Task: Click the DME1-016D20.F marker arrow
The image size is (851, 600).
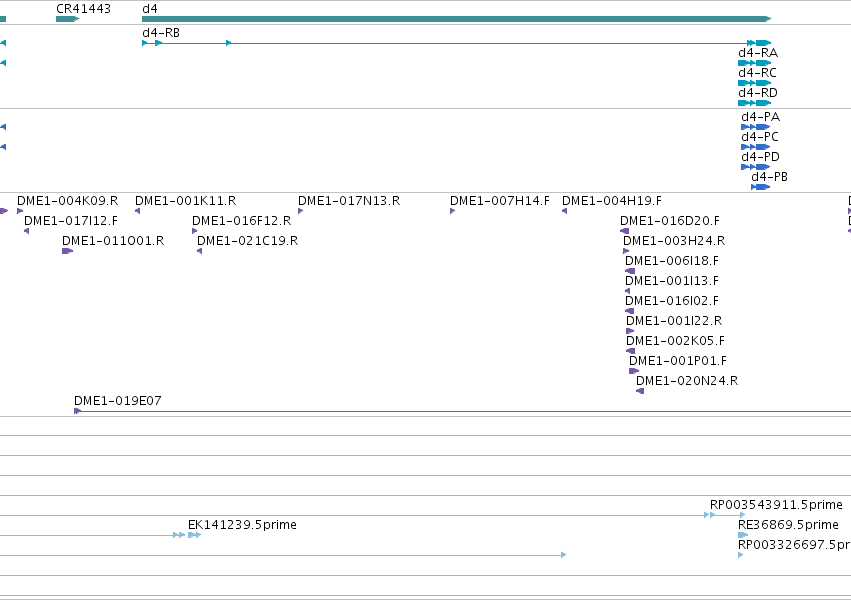Action: click(x=625, y=231)
